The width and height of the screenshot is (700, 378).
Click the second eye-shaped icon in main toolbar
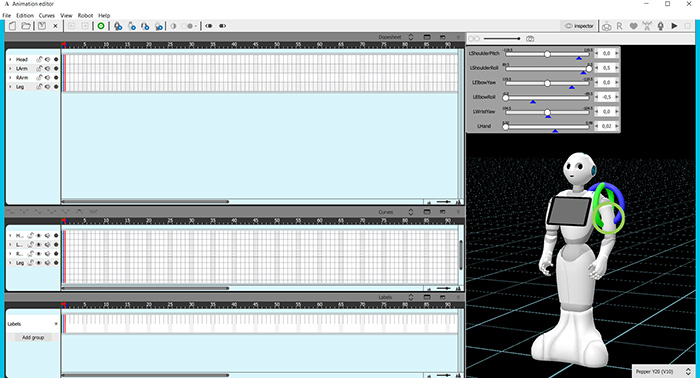tap(222, 26)
